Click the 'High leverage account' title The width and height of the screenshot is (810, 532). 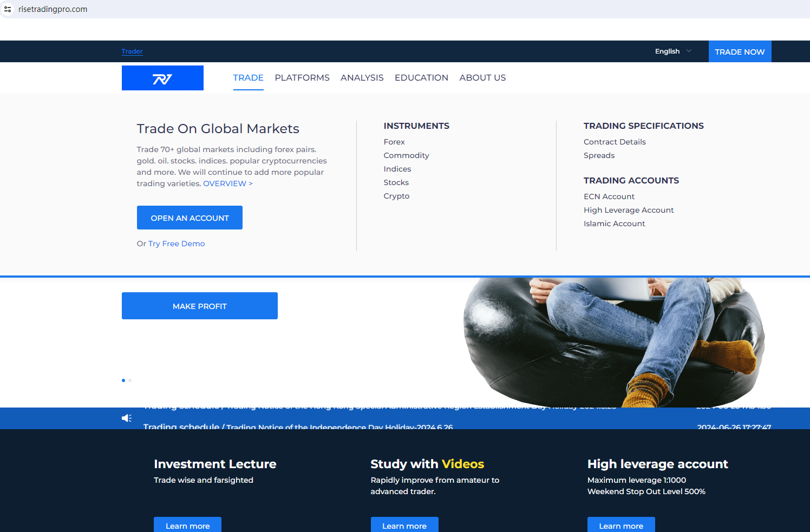click(658, 464)
